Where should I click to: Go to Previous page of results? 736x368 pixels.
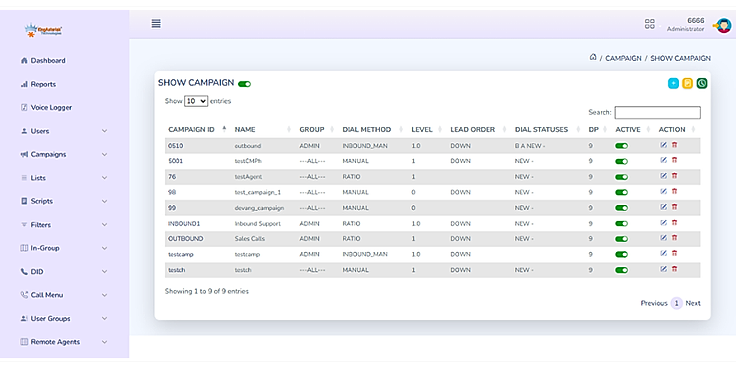click(654, 303)
